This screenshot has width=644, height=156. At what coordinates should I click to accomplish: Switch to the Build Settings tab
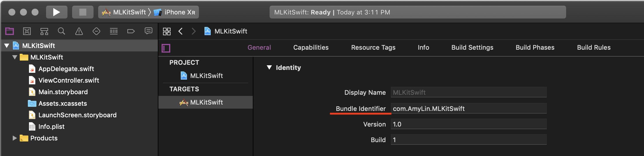point(472,47)
